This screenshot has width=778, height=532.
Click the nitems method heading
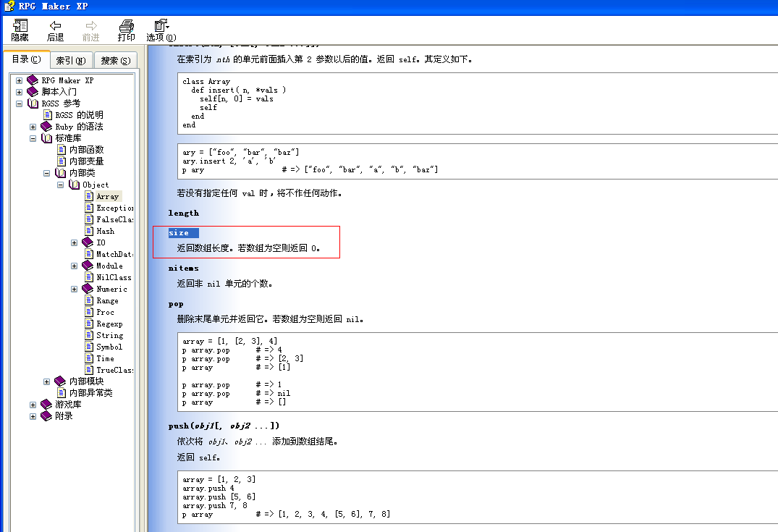click(184, 268)
